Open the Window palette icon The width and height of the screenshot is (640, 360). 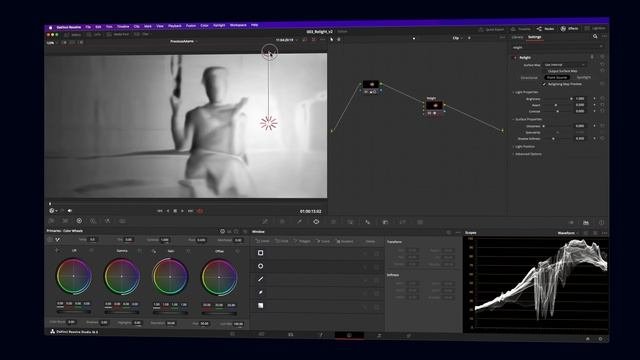[316, 222]
